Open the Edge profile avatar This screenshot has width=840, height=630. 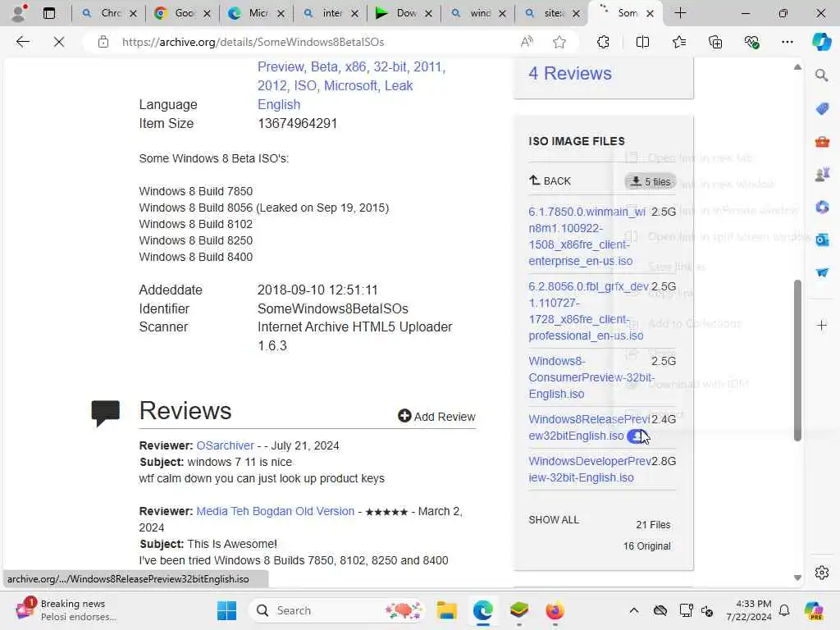coord(19,13)
